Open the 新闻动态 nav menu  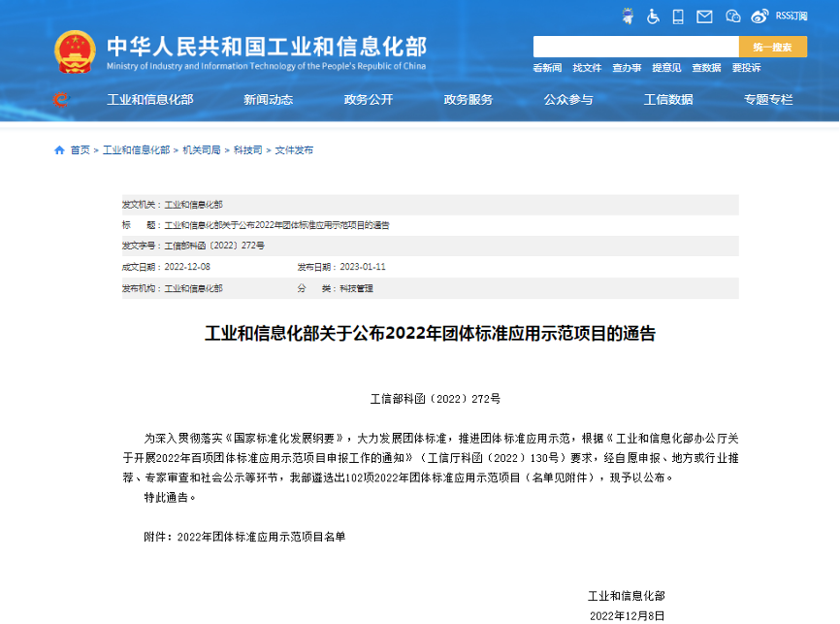click(x=269, y=100)
